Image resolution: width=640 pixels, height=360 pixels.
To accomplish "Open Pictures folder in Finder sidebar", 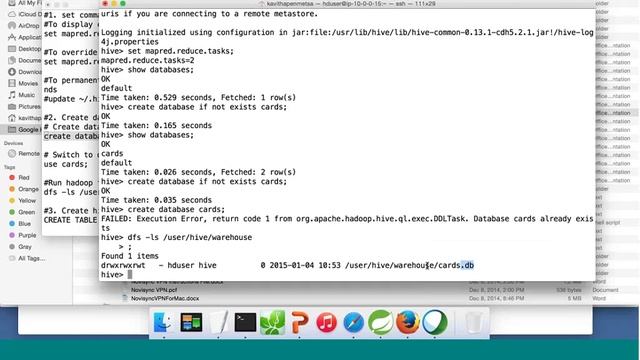I will [x=25, y=107].
